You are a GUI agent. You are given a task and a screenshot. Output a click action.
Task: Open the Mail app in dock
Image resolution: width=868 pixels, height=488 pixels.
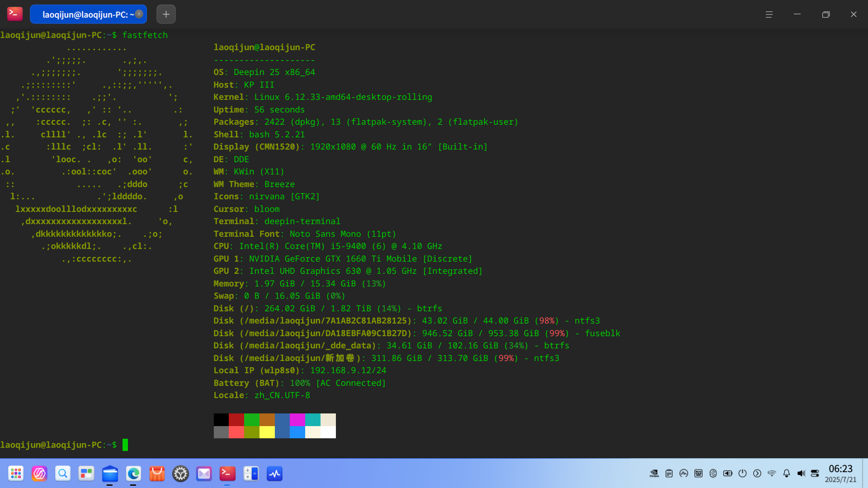tap(204, 474)
